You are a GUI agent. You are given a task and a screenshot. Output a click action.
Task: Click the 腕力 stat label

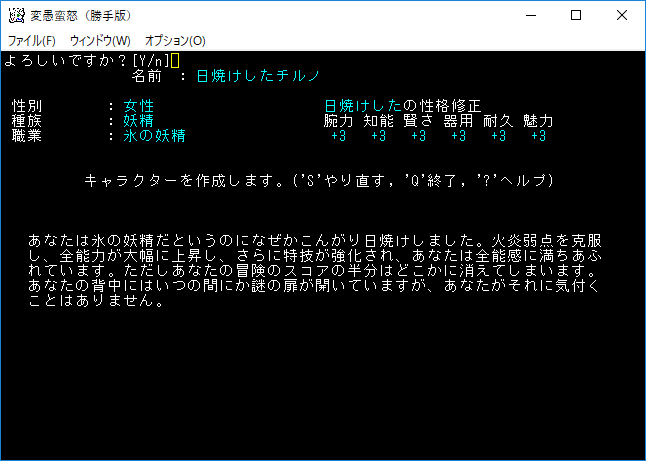tap(339, 121)
